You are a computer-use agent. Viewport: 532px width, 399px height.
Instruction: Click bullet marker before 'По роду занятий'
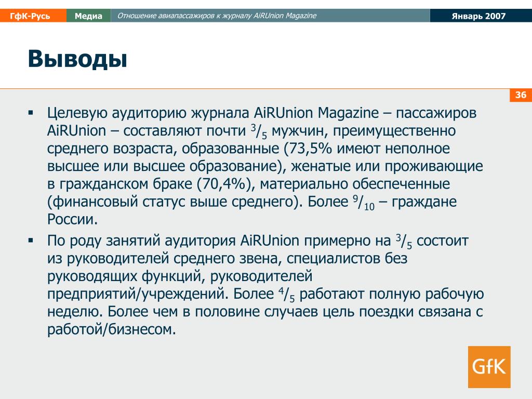click(x=31, y=241)
